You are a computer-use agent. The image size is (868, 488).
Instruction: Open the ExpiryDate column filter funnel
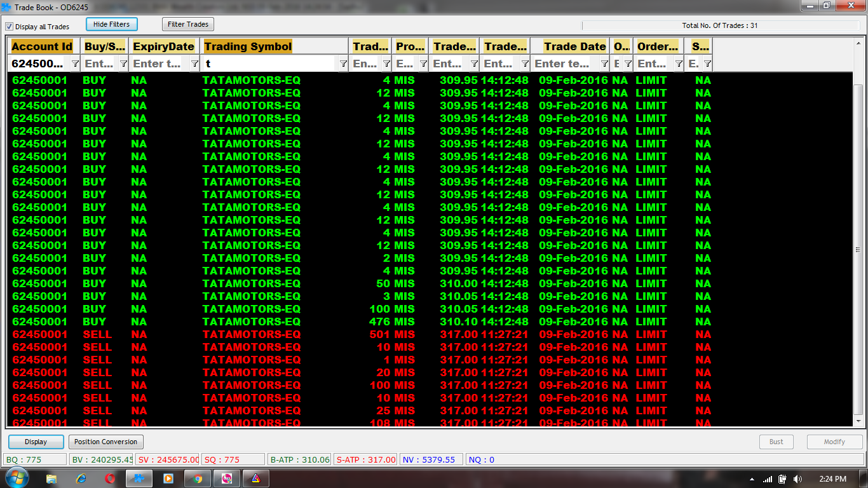(194, 64)
